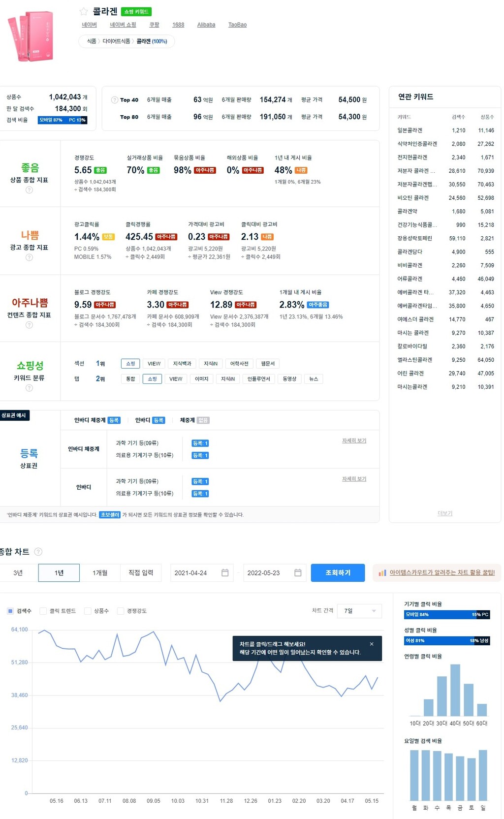This screenshot has height=819, width=504.
Task: Enable the 경쟁강도 checkbox
Action: point(121,611)
